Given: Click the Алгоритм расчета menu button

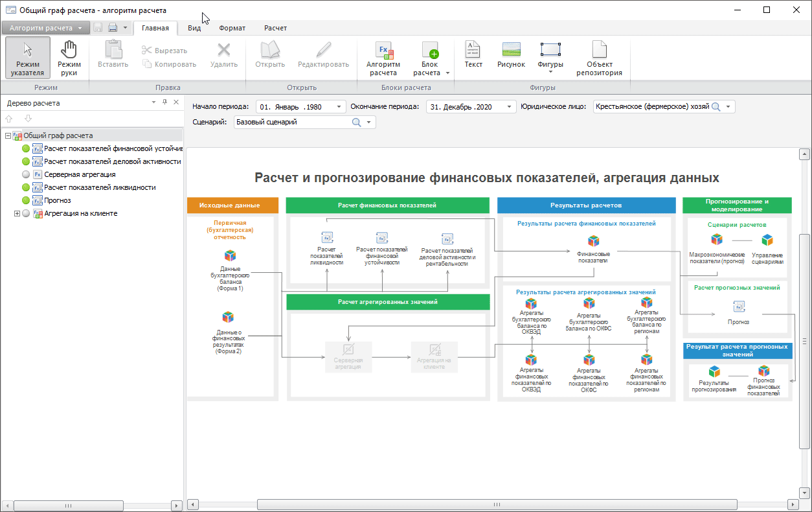Looking at the screenshot, I should [45, 28].
